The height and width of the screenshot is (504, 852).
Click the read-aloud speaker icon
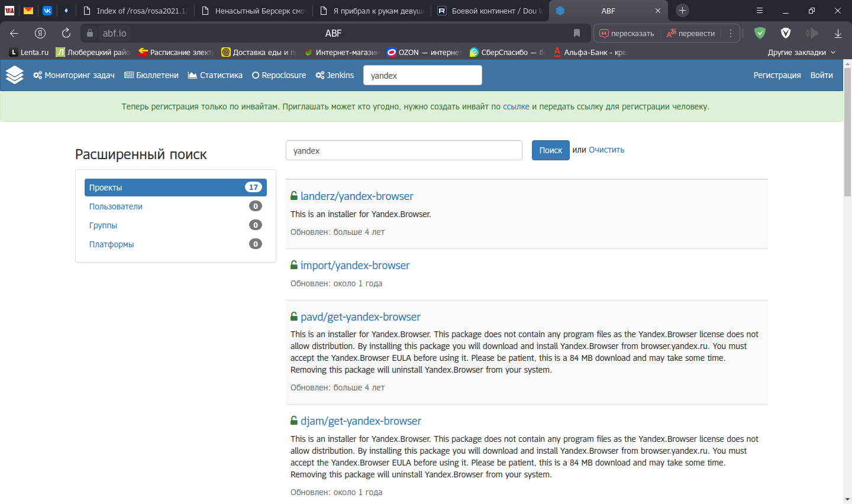pos(812,33)
